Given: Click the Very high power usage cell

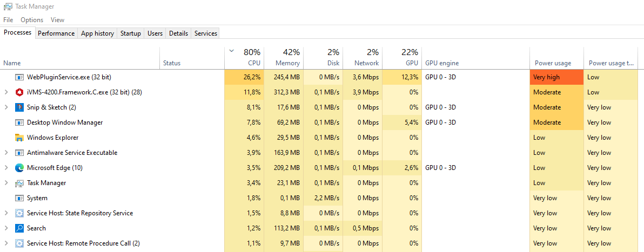Looking at the screenshot, I should (556, 77).
